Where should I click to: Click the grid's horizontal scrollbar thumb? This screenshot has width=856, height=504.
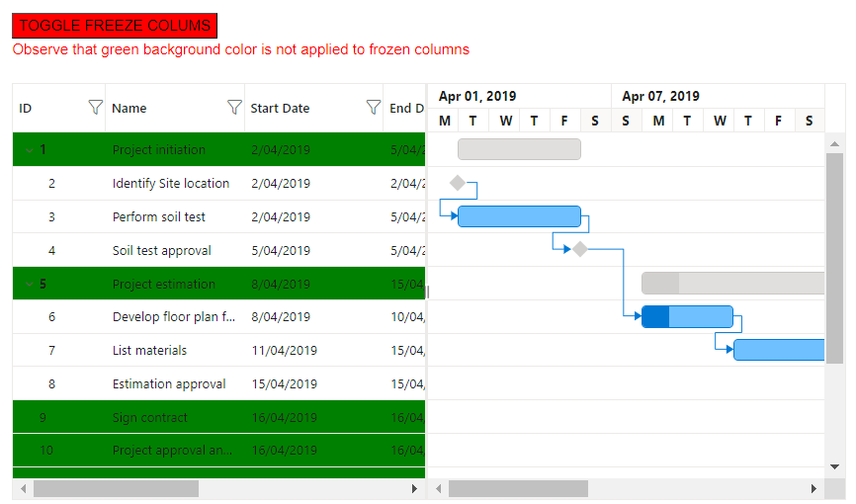point(116,488)
